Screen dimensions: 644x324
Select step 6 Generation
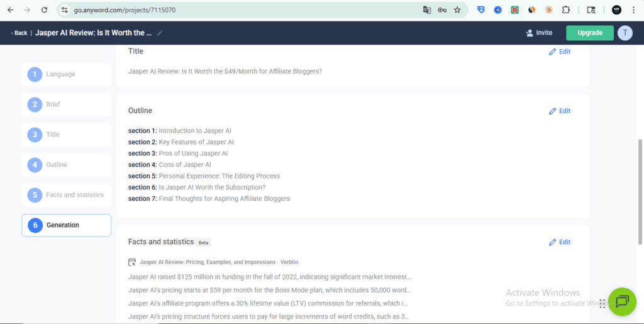[x=67, y=225]
